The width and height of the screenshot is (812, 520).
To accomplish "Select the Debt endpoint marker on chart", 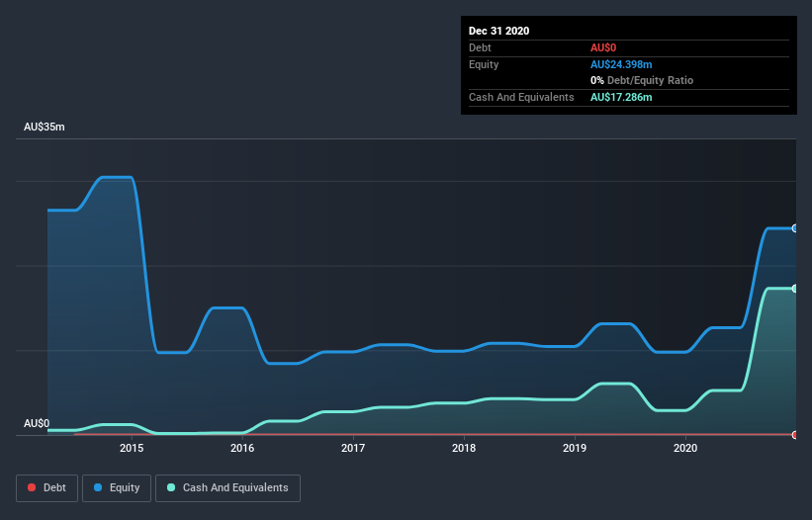I will click(795, 435).
